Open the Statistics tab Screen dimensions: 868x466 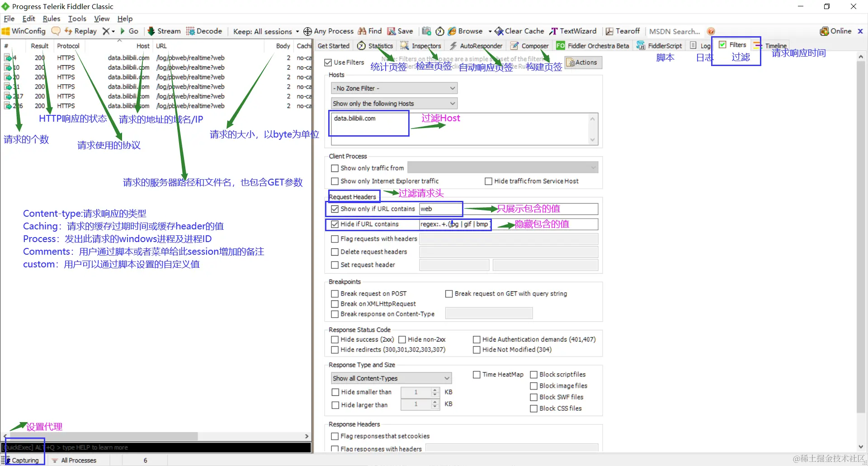(375, 46)
